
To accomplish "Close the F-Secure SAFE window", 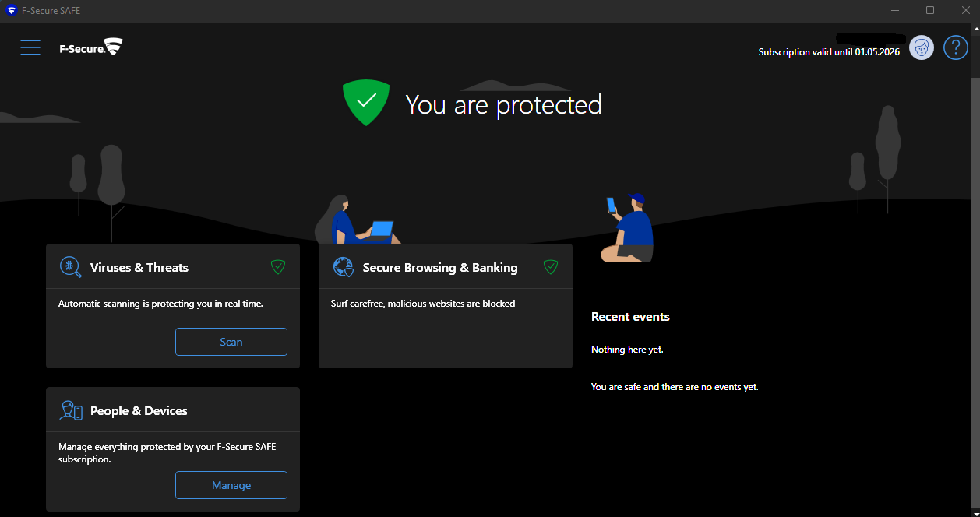I will tap(965, 11).
